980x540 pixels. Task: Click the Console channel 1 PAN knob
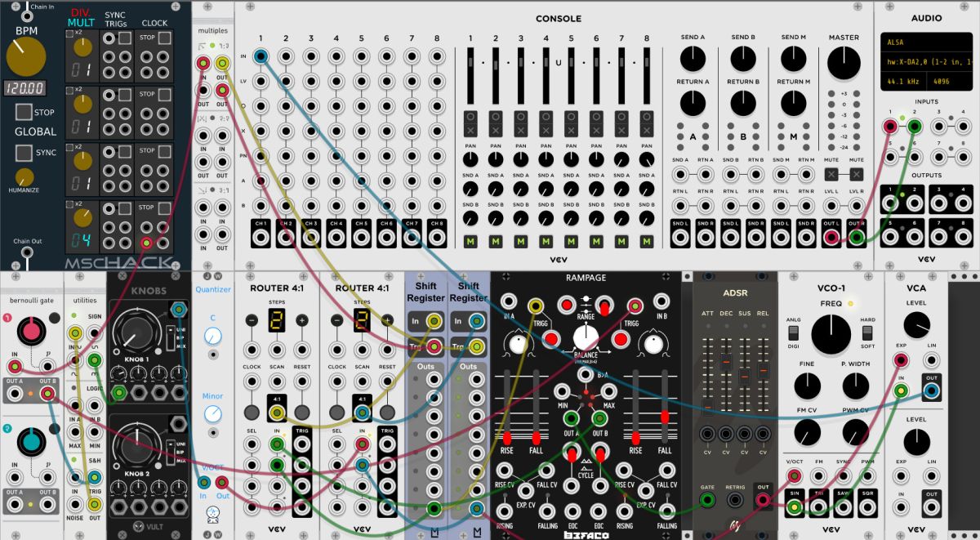(x=470, y=160)
